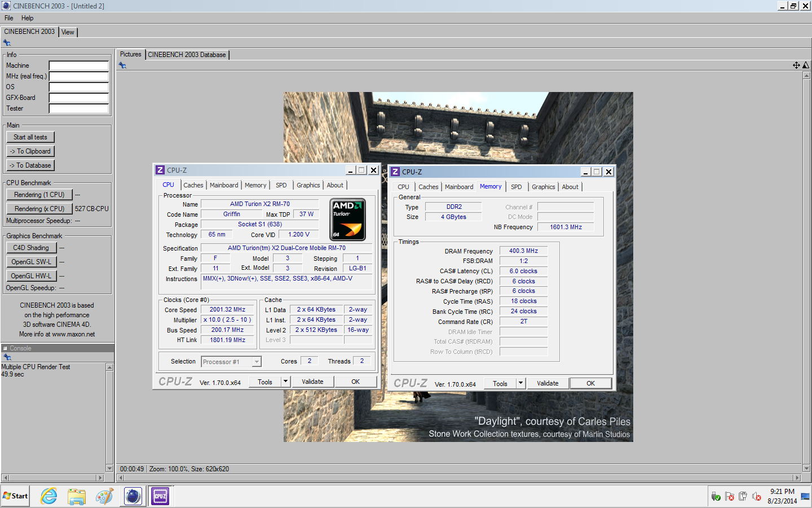Open Processor #1 selection dropdown
812x508 pixels.
point(257,362)
